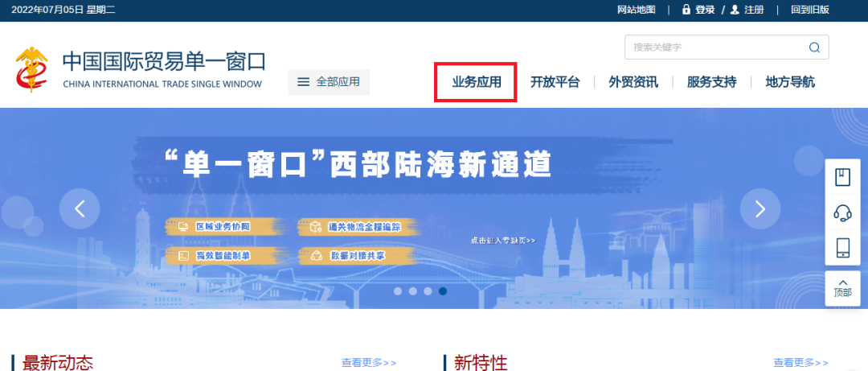Click the search magnifier icon

pos(814,47)
